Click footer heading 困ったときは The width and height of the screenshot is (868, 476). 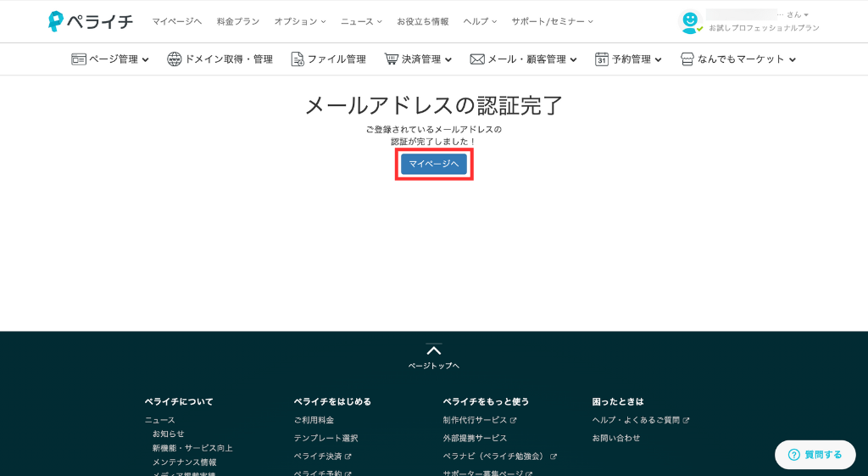pyautogui.click(x=618, y=401)
